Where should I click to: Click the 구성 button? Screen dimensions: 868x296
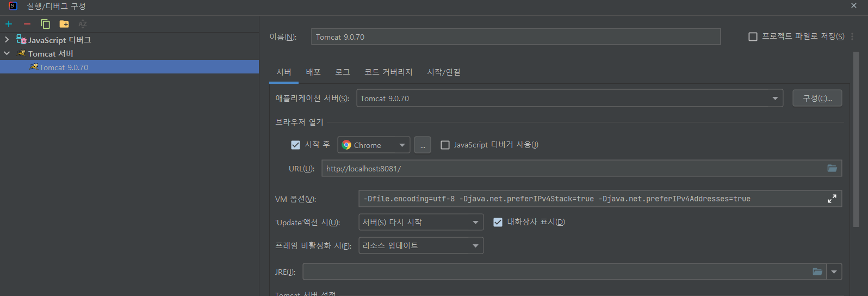click(817, 98)
